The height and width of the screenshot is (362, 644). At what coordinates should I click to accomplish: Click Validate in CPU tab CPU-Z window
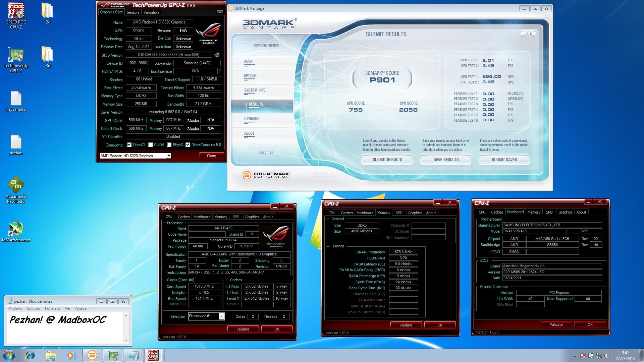(243, 329)
